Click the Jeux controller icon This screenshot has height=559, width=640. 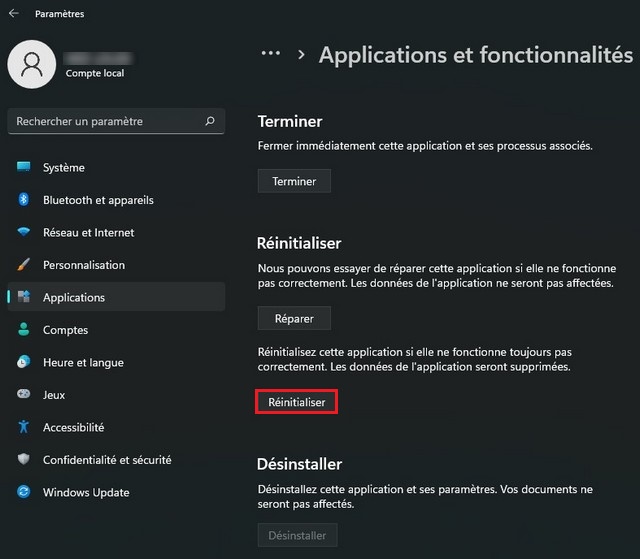24,395
